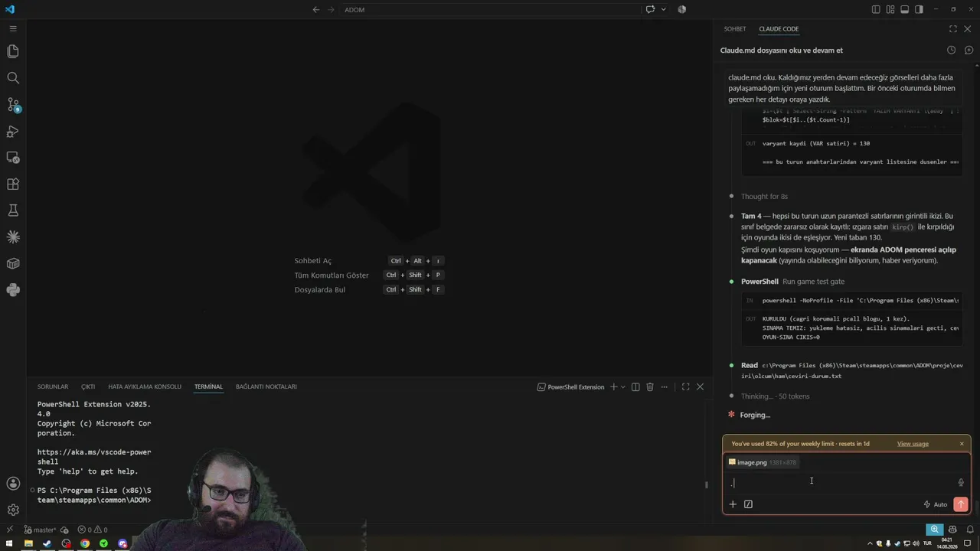Start a new Claude Code conversation
The width and height of the screenshot is (980, 551).
[x=969, y=51]
